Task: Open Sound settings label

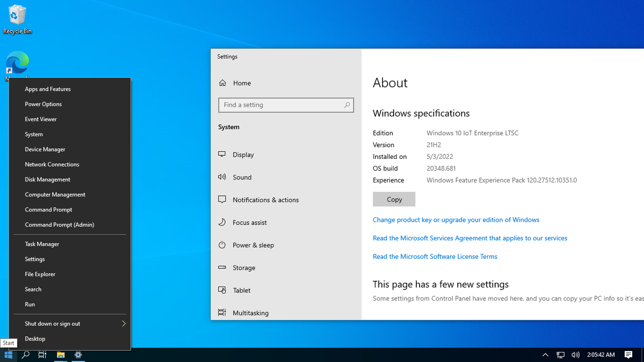Action: point(242,177)
